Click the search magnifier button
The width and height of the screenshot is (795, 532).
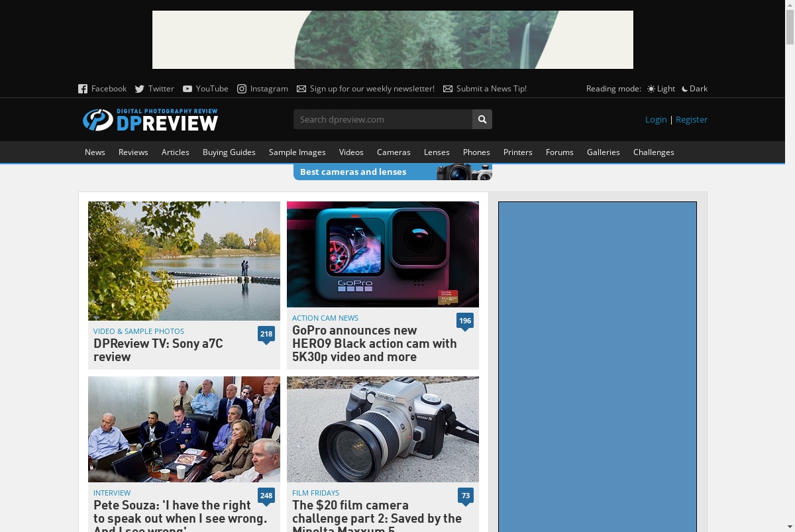coord(482,119)
